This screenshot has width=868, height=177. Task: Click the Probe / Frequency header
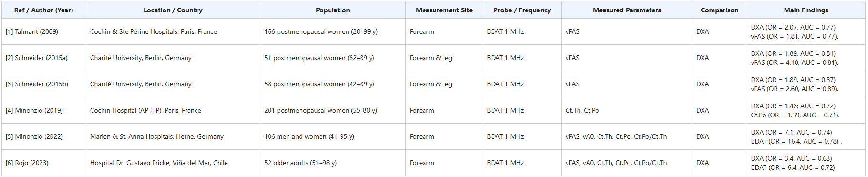(x=522, y=10)
